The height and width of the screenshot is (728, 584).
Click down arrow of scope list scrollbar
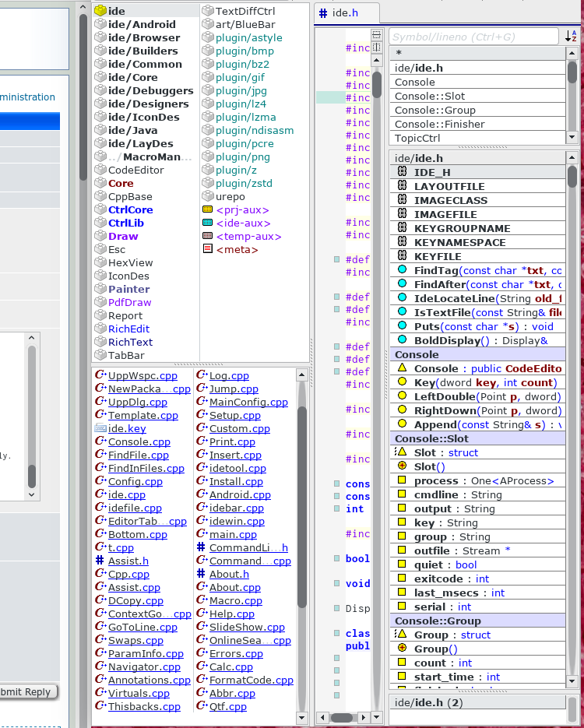click(x=572, y=138)
